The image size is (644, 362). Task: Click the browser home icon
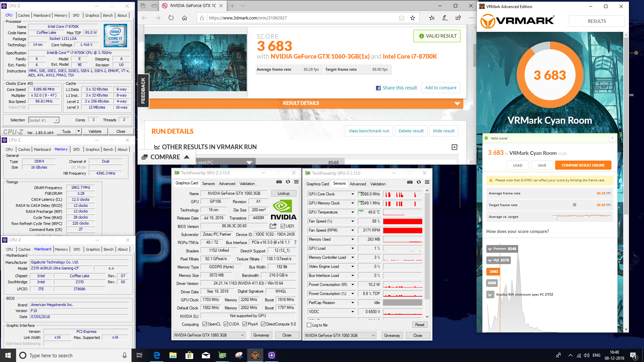[184, 18]
